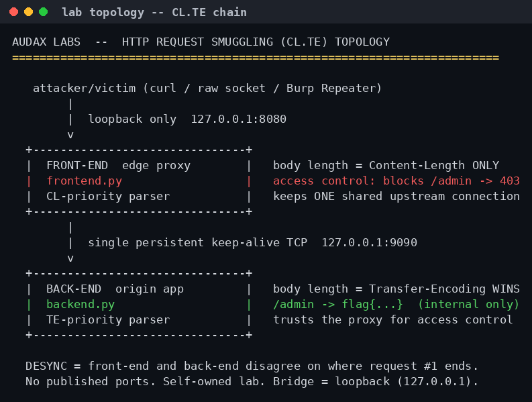Viewport: 532px width, 402px height.
Task: Click the 'attacker/victim' line at top
Action: pos(207,89)
